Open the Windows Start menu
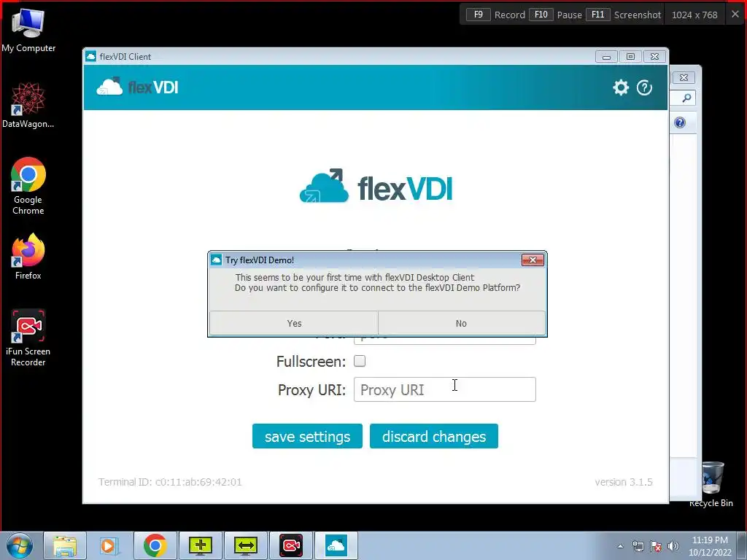This screenshot has width=747, height=560. [x=19, y=545]
